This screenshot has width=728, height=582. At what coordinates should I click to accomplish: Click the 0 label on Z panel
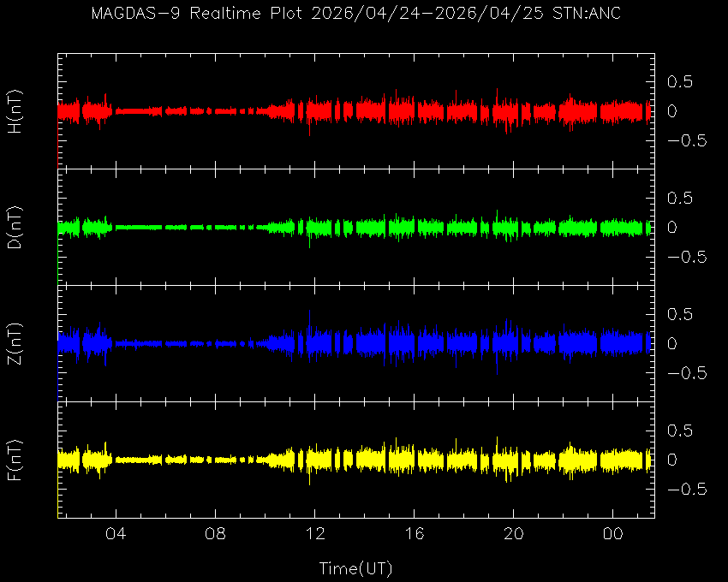click(x=671, y=344)
